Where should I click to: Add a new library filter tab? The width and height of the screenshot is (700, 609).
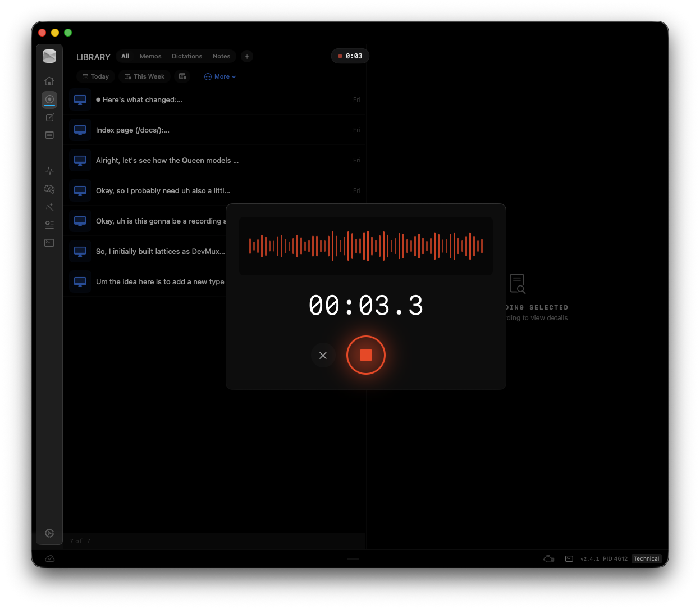click(x=247, y=56)
